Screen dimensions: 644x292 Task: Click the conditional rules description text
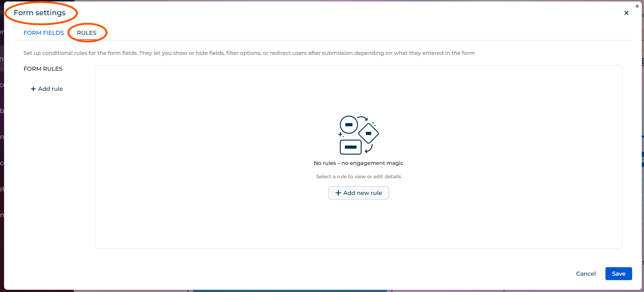coord(249,53)
